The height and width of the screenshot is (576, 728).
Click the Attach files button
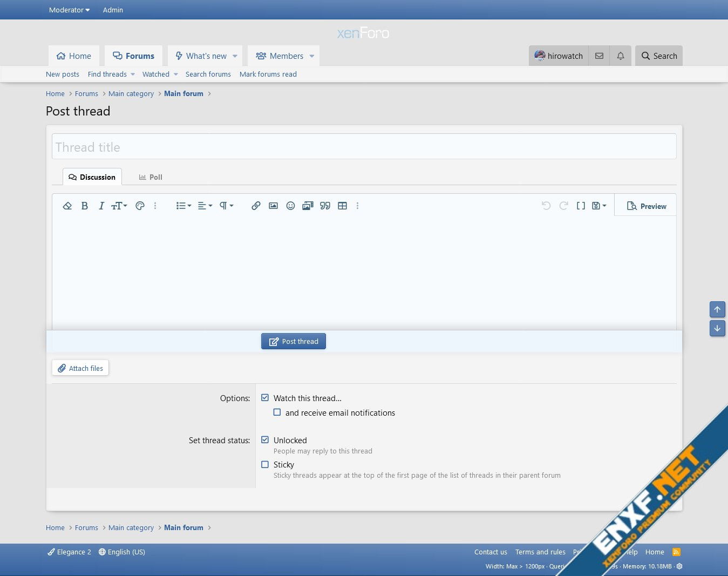click(x=80, y=368)
